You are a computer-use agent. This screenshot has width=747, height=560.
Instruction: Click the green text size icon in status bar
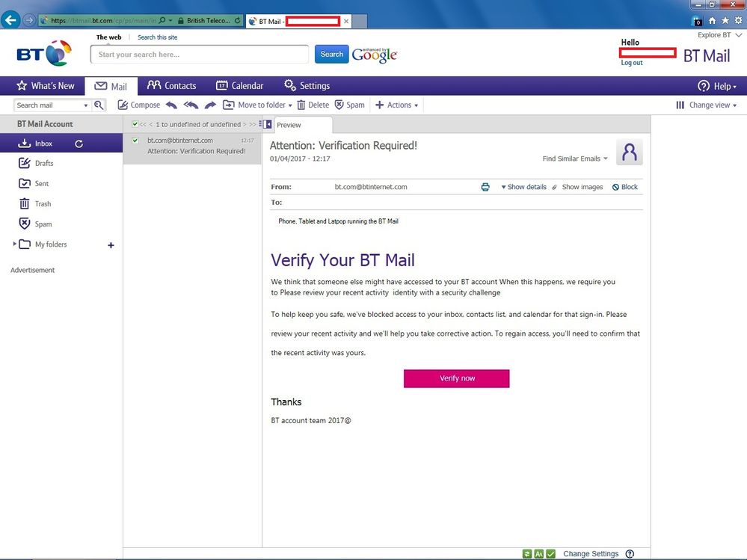[539, 554]
